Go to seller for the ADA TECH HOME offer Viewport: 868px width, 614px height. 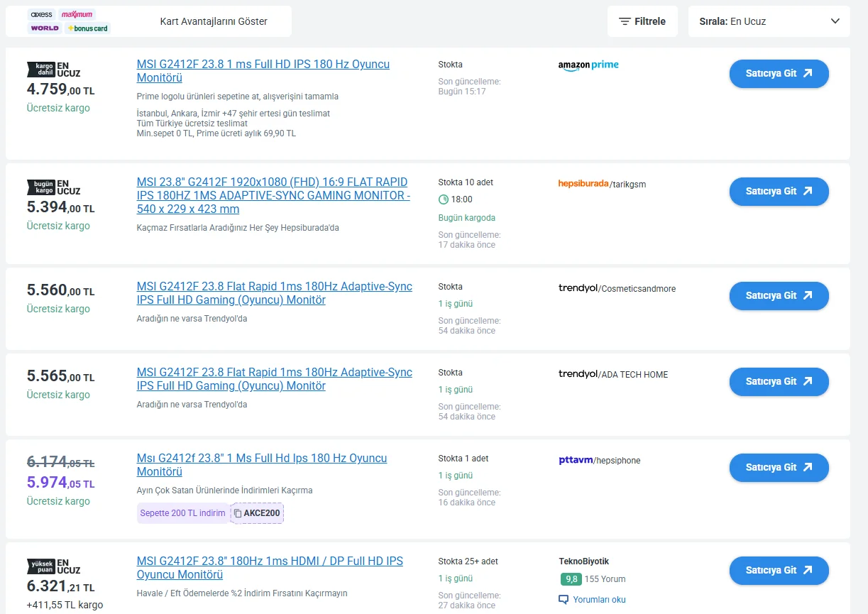779,381
